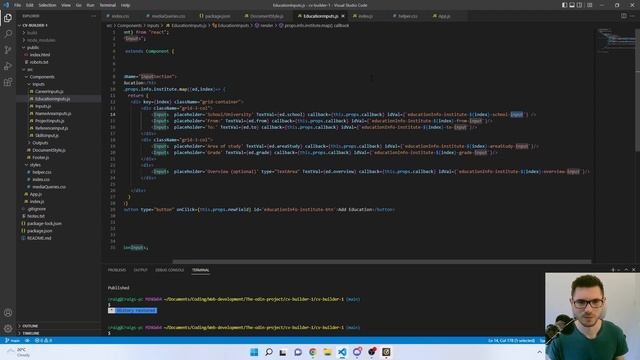The height and width of the screenshot is (360, 640).
Task: Open robots.txt in the explorer
Action: (39, 62)
